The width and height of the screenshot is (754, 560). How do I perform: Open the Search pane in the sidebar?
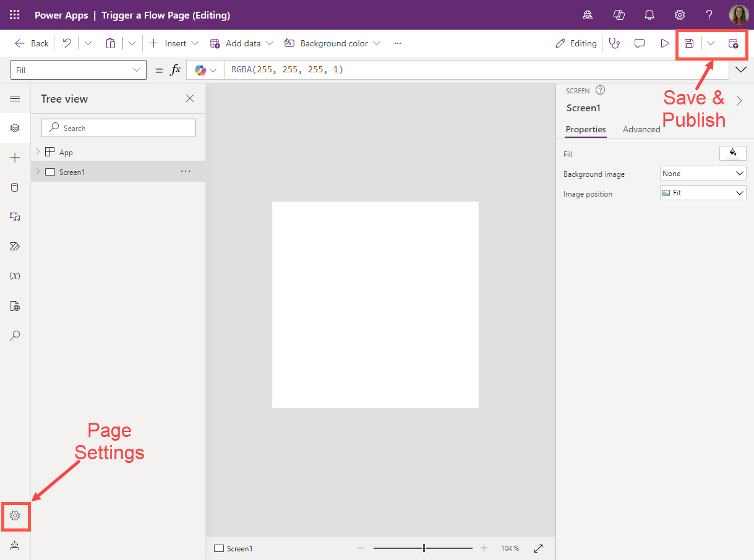pos(15,336)
